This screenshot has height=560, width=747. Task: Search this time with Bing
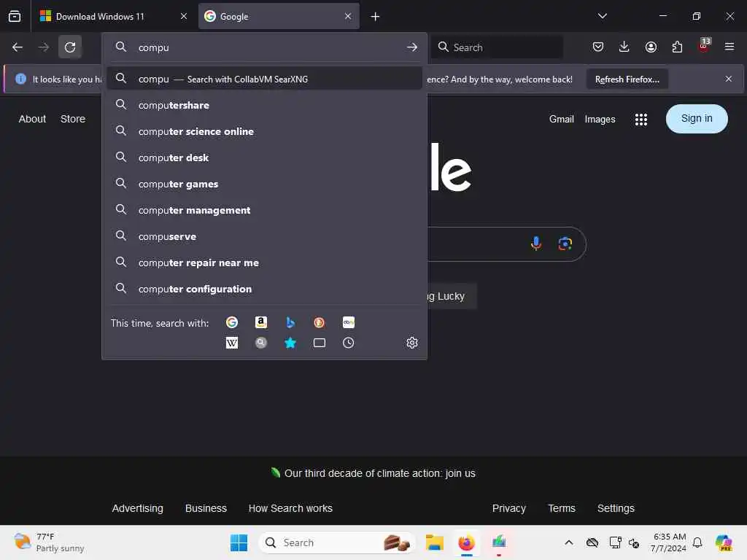coord(290,322)
